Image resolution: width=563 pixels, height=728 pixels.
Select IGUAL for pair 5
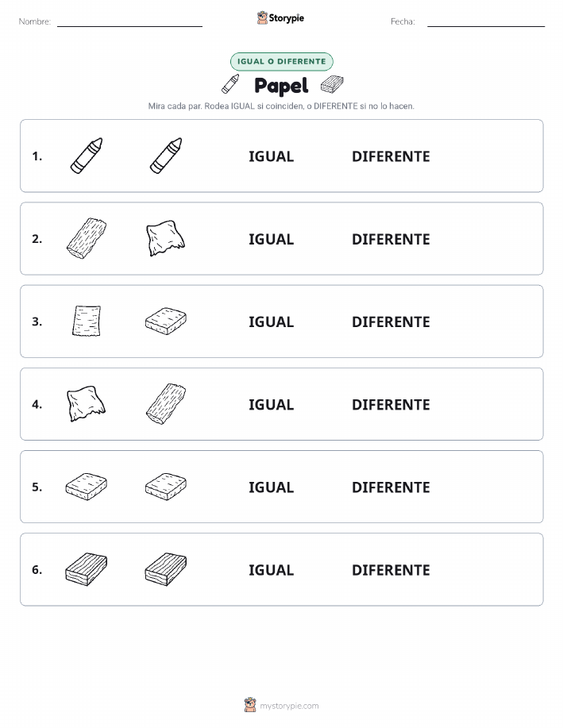(x=272, y=487)
